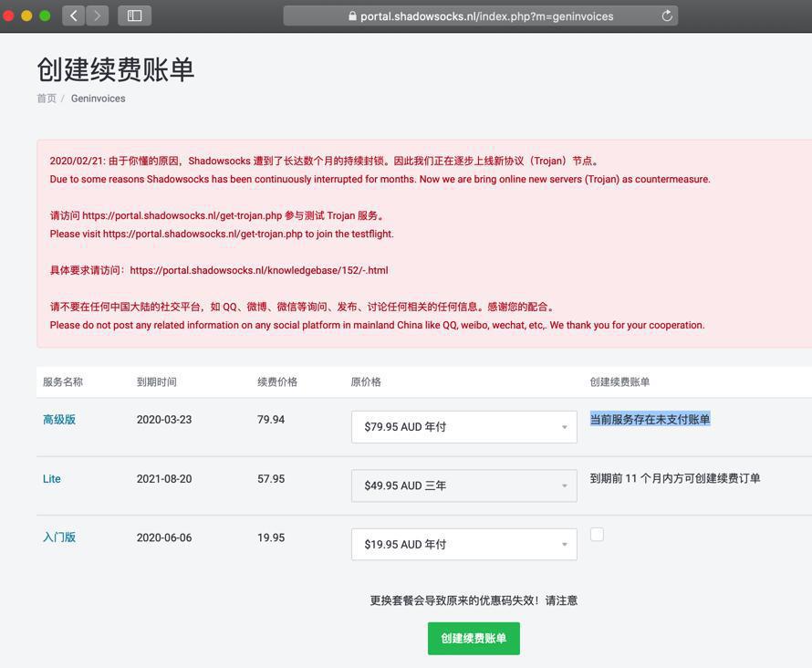Viewport: 812px width, 668px height.
Task: Click expiry date 2020-03-23
Action: [164, 420]
